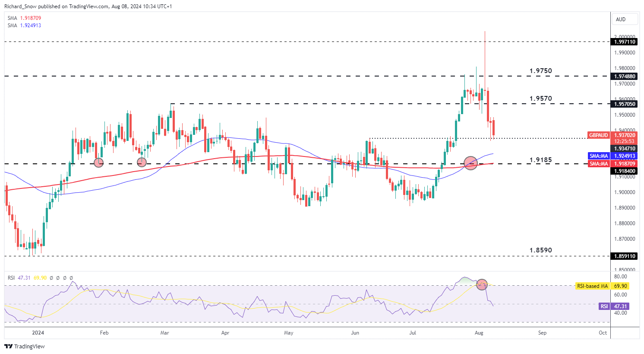Click the Feb time axis label

104,333
